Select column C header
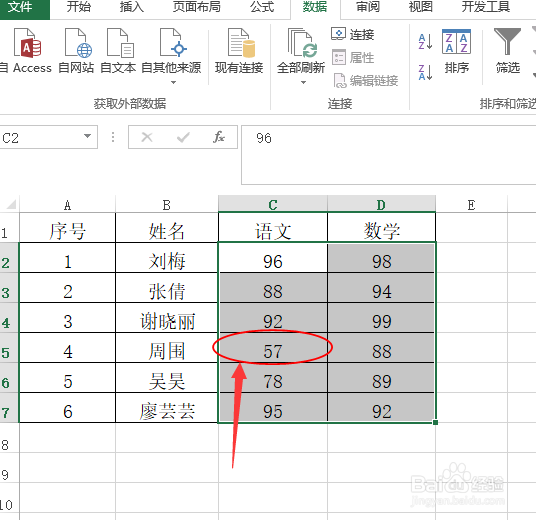 click(273, 205)
